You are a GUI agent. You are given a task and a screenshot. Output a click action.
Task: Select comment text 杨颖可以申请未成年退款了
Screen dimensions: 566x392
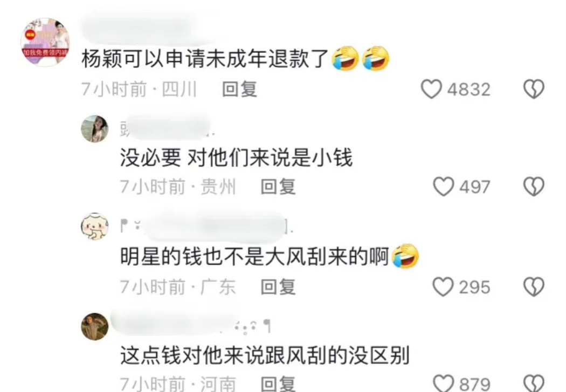[205, 59]
